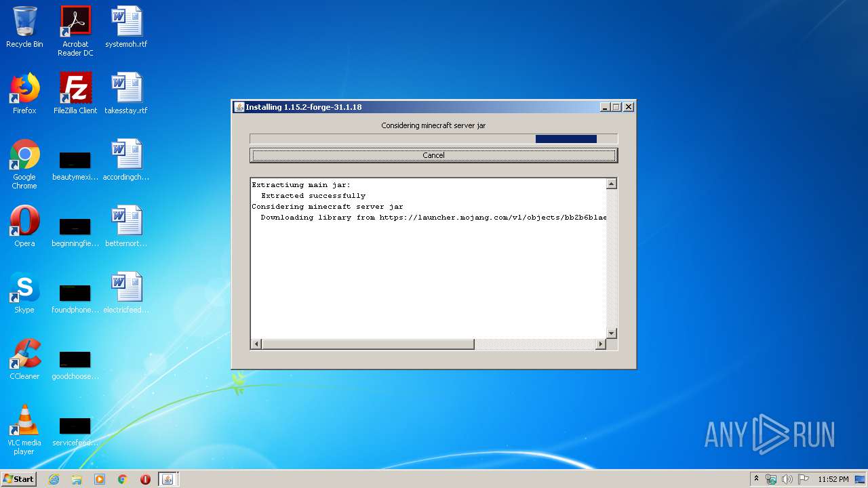
Task: Click the Java installer taskbar button
Action: [167, 479]
